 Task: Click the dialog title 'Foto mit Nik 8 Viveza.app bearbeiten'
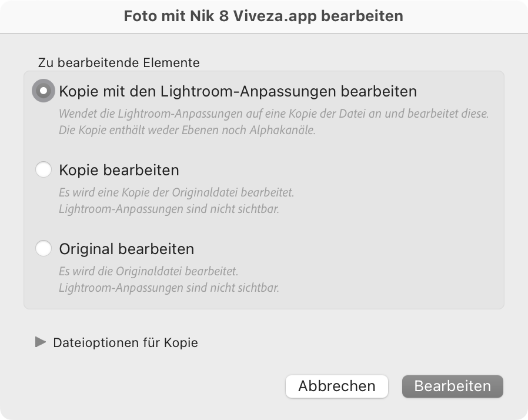[x=263, y=16]
